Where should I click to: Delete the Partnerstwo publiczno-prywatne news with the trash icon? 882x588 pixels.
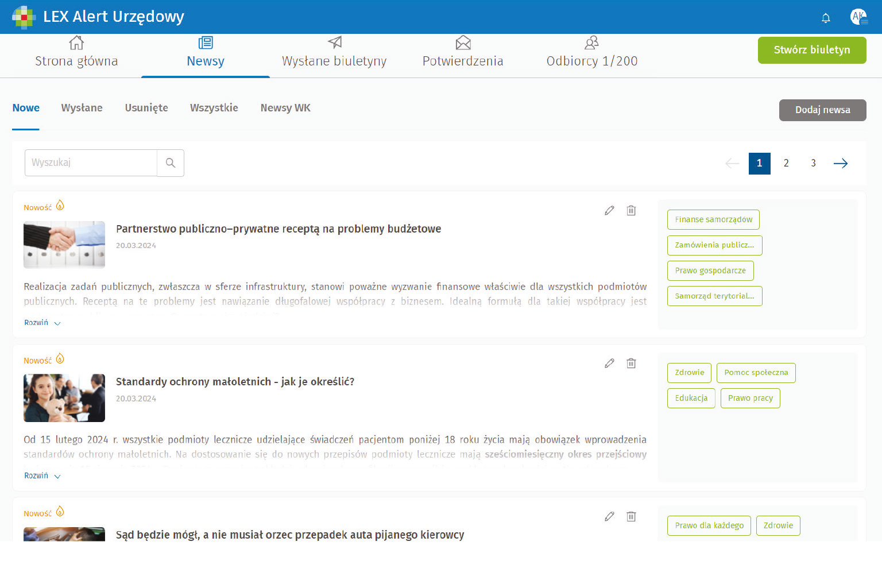pyautogui.click(x=631, y=211)
